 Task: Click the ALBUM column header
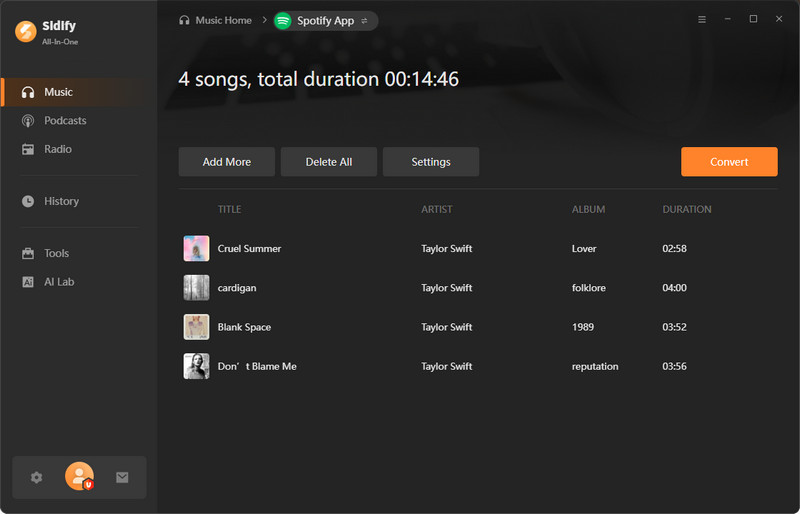click(x=588, y=209)
